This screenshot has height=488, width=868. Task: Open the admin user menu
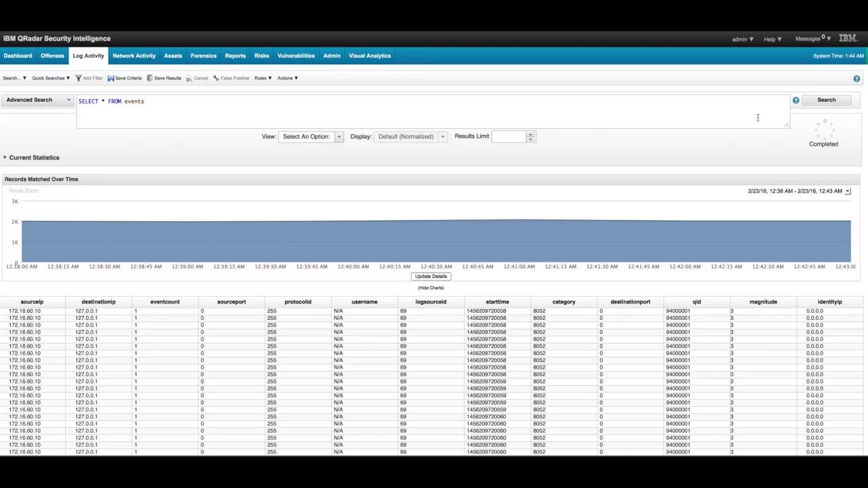743,39
